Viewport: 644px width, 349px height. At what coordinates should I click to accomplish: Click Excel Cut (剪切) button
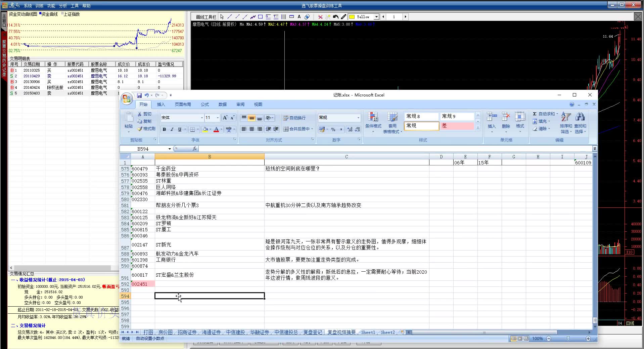pos(144,114)
